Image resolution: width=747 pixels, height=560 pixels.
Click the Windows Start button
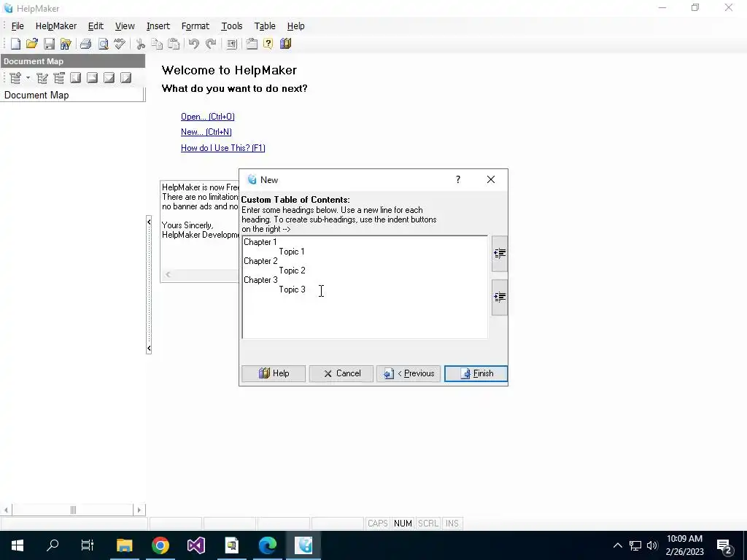point(18,545)
